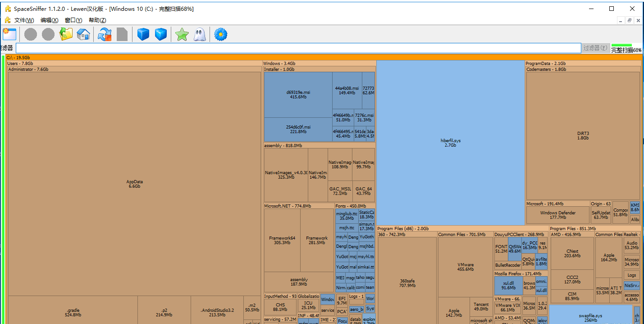Go up one level with the folder-arrow icon

66,34
